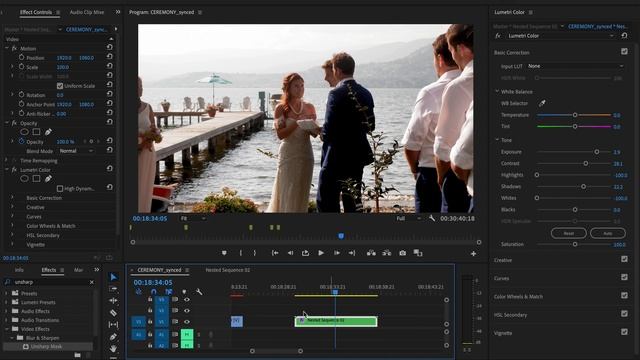
Task: Toggle Uniform Scale checkbox
Action: [x=60, y=86]
